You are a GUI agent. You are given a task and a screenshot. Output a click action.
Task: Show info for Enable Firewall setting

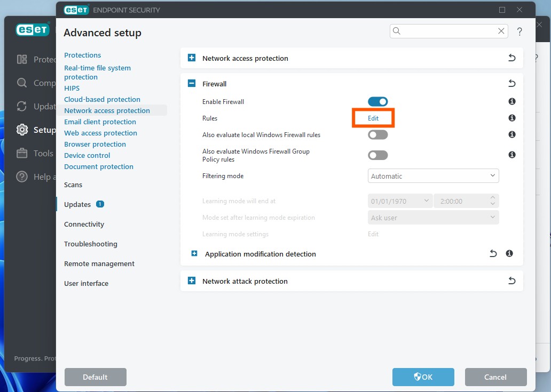coord(511,101)
